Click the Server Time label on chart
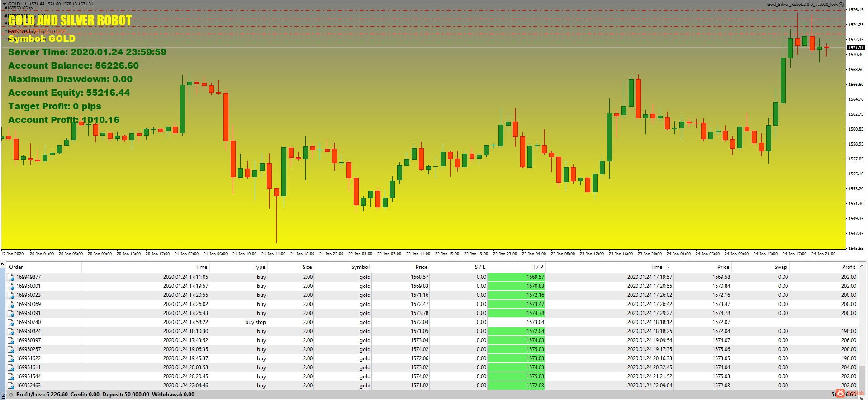The height and width of the screenshot is (400, 868). [x=87, y=52]
